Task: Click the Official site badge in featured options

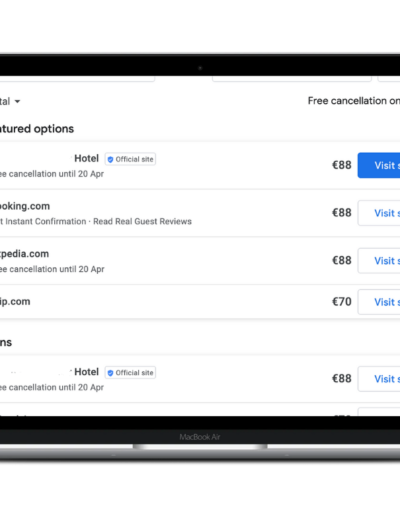Action: point(130,159)
